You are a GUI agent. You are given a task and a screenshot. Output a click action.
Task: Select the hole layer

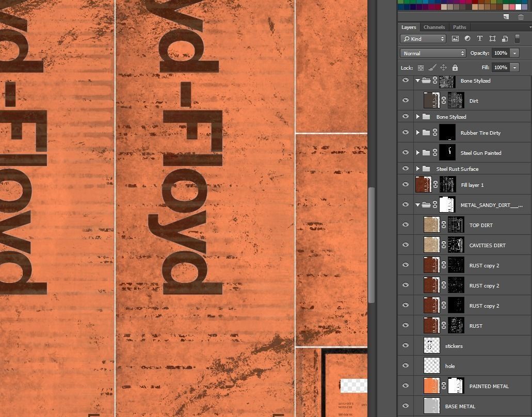point(464,366)
